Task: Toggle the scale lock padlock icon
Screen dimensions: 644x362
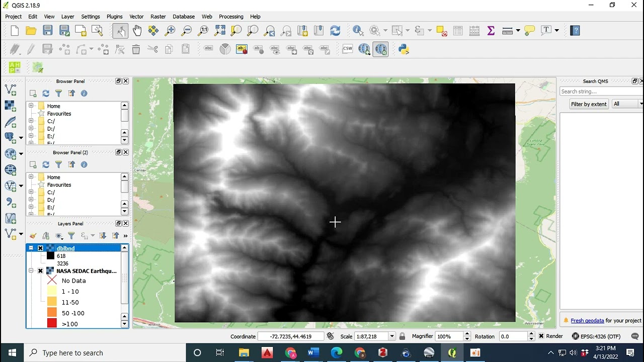Action: coord(401,336)
